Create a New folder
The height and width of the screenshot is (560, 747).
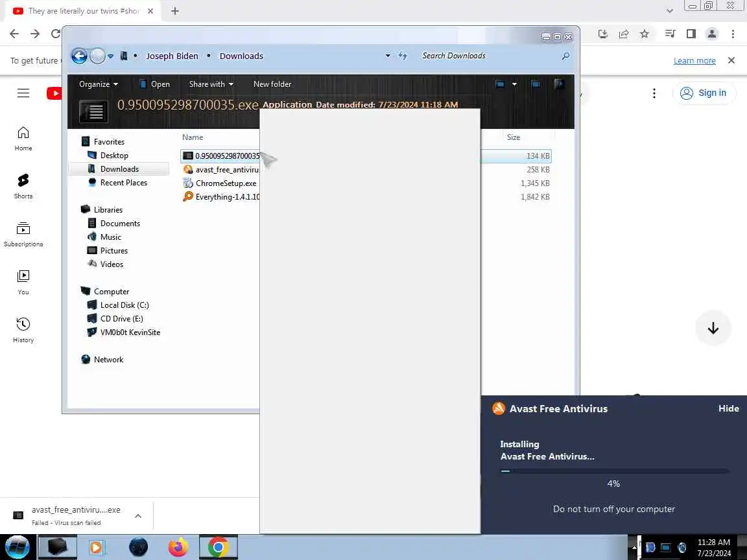272,84
